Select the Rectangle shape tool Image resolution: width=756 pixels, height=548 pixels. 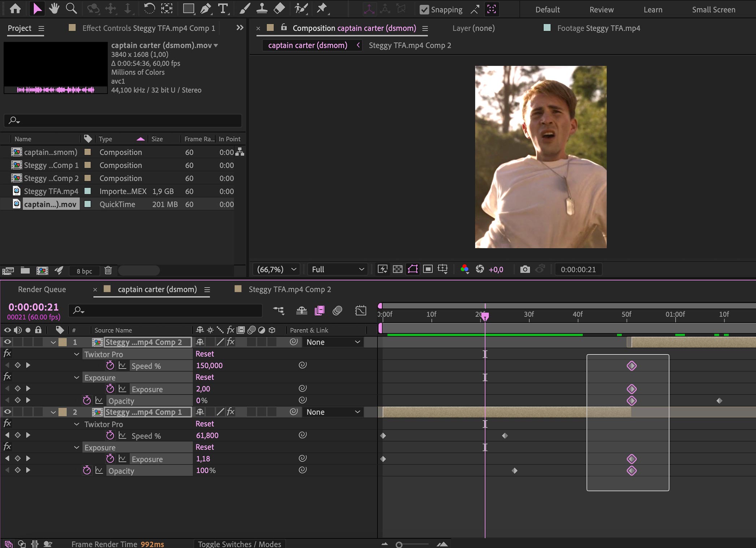click(x=188, y=8)
